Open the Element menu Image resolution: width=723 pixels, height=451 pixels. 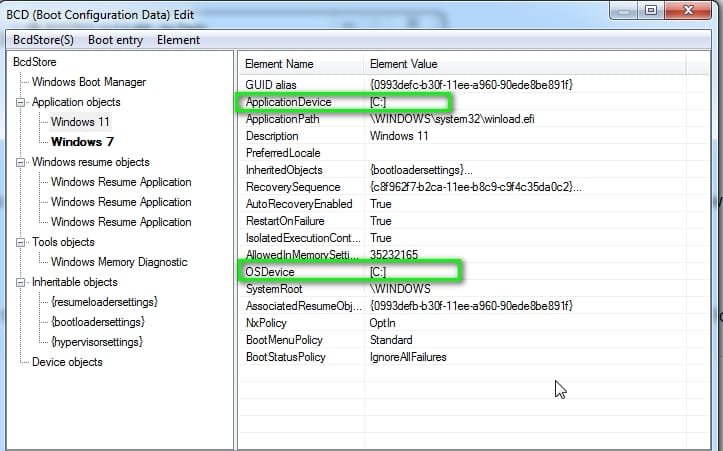(178, 40)
